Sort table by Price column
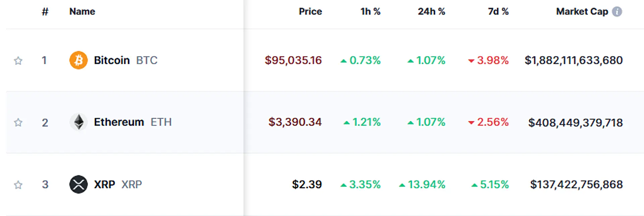Viewport: 644px width, 216px height. click(310, 12)
